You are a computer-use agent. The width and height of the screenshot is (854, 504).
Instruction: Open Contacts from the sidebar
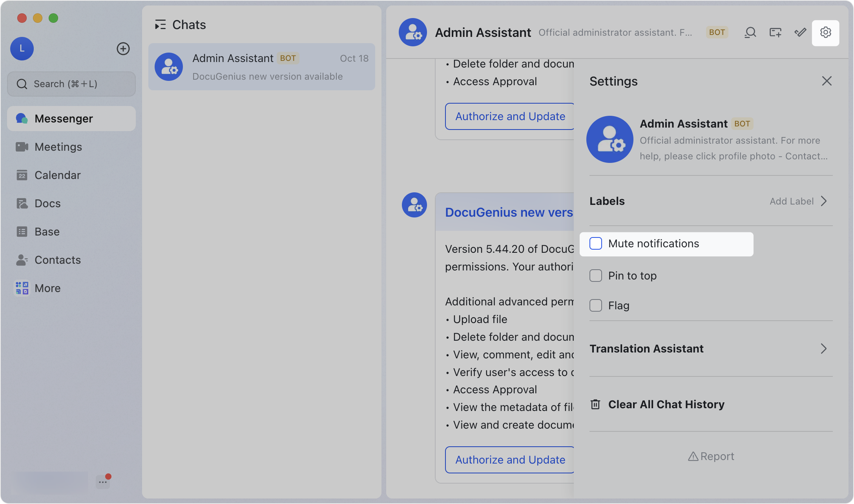[58, 260]
